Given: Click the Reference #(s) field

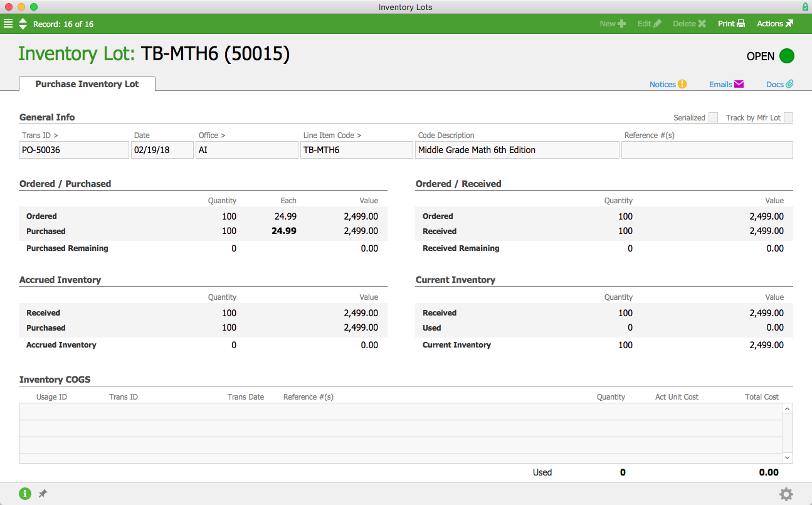Looking at the screenshot, I should click(x=707, y=150).
